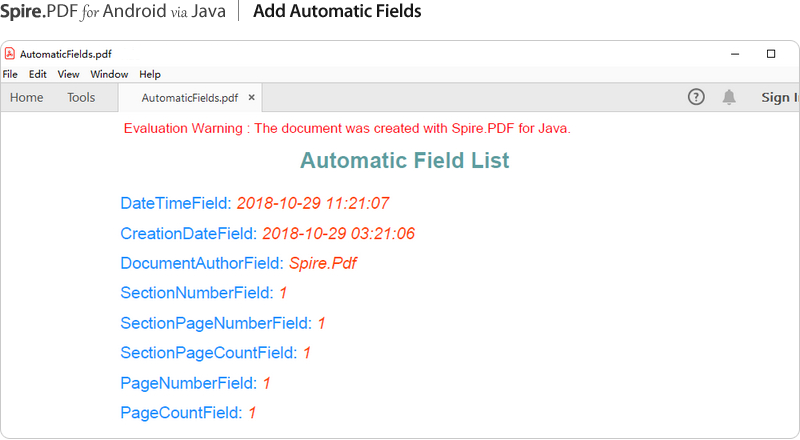
Task: Close the AutomaticFields.pdf tab
Action: pyautogui.click(x=252, y=98)
